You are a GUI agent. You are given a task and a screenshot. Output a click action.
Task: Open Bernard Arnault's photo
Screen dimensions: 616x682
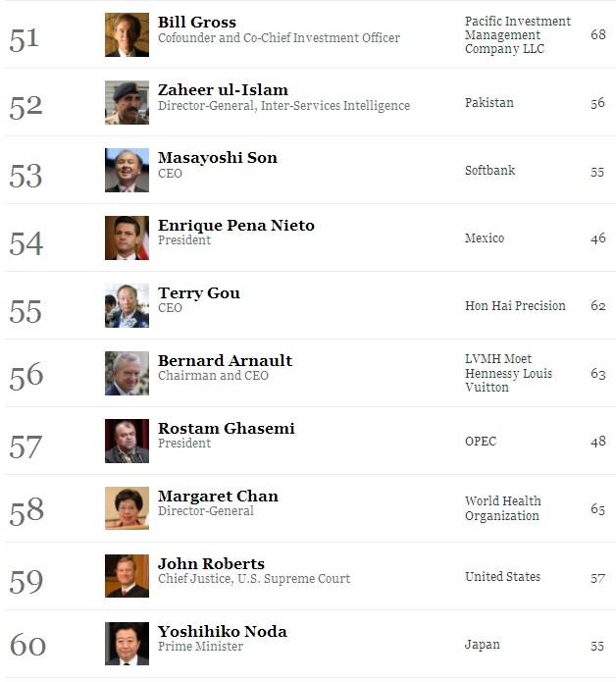point(127,373)
